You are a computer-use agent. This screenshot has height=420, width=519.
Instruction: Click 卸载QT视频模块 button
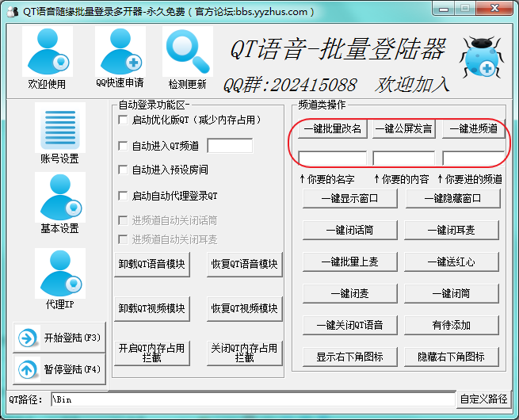tap(152, 309)
